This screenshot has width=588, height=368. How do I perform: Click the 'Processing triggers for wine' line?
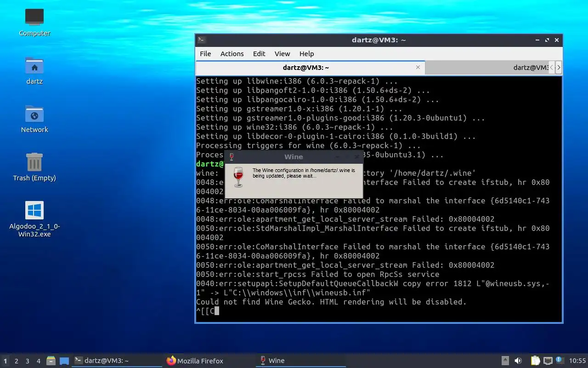point(308,145)
